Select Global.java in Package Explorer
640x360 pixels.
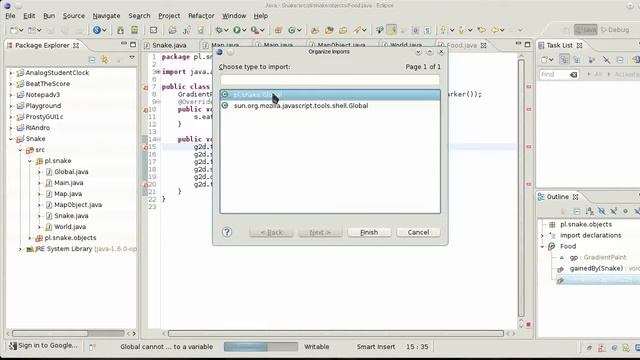tap(71, 172)
